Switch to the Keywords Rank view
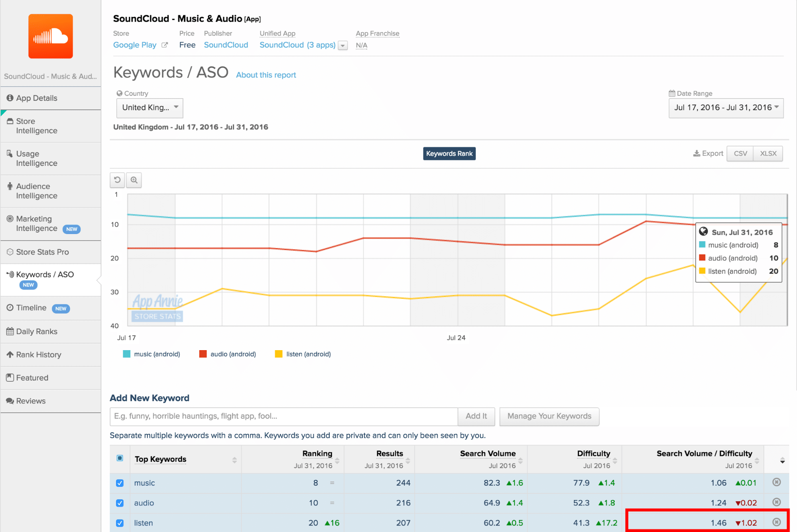Image resolution: width=797 pixels, height=532 pixels. point(449,154)
